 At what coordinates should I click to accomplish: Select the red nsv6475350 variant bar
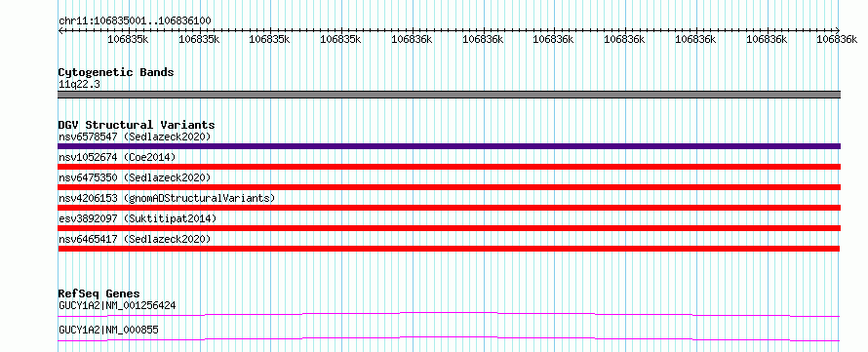(x=449, y=187)
